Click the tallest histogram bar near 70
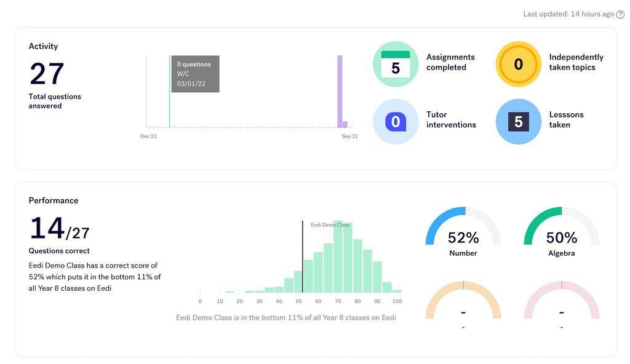 [338, 256]
